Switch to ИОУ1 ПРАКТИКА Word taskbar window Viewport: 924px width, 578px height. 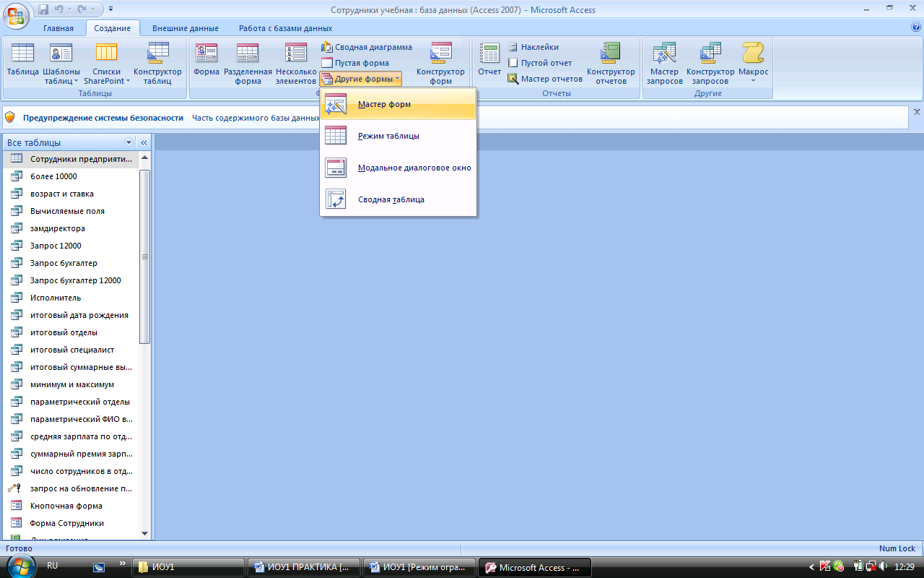pyautogui.click(x=302, y=567)
